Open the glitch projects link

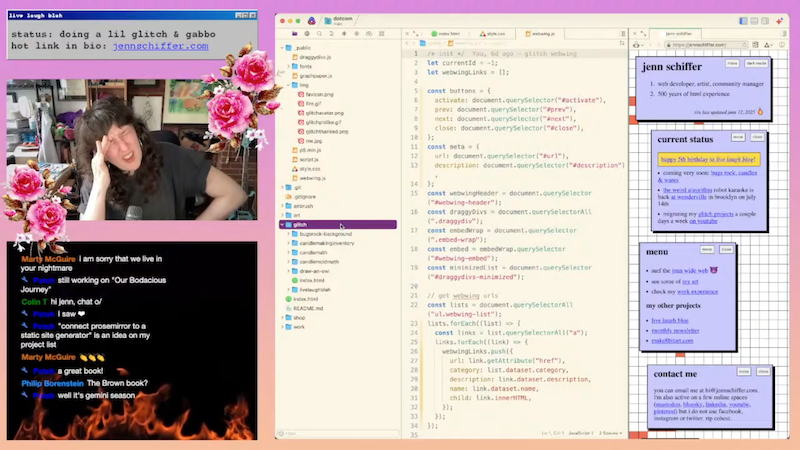click(716, 214)
